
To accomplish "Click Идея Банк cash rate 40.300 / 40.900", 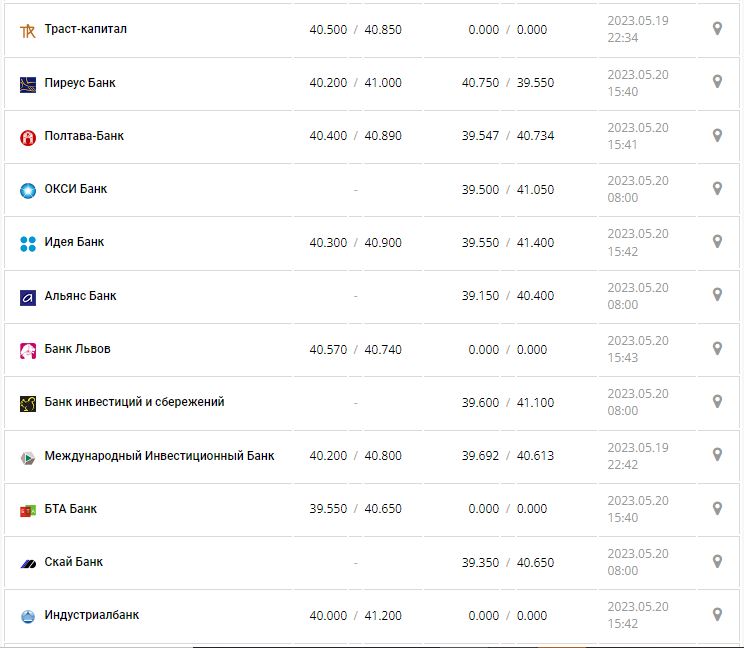I will pyautogui.click(x=355, y=242).
